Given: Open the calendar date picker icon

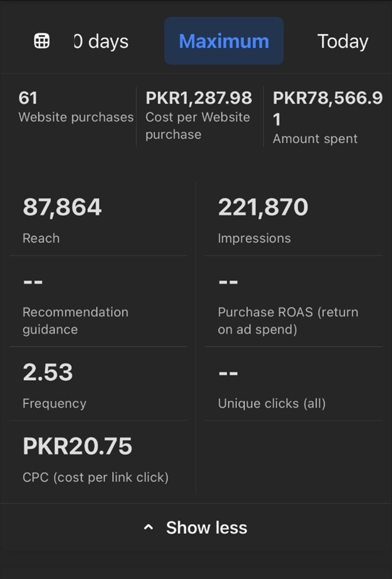Looking at the screenshot, I should (x=42, y=41).
